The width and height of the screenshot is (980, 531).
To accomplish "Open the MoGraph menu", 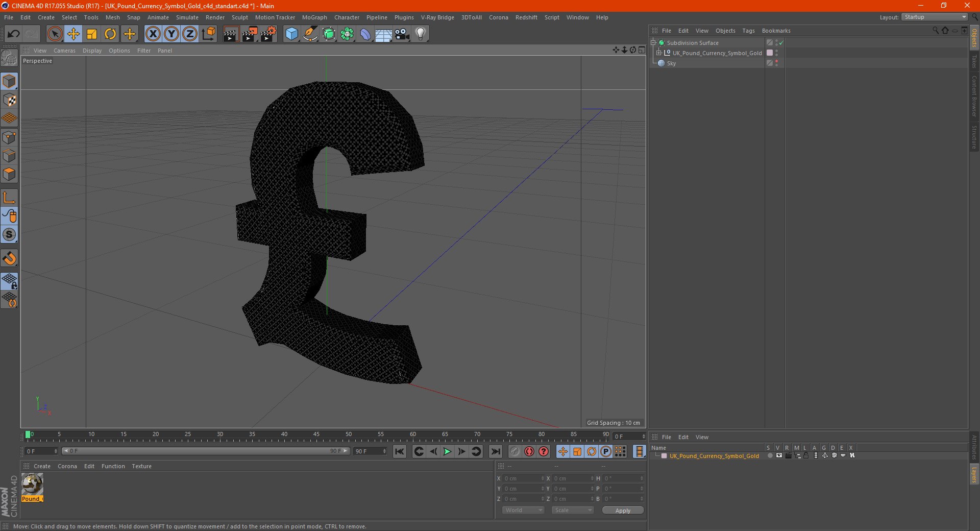I will tap(314, 17).
